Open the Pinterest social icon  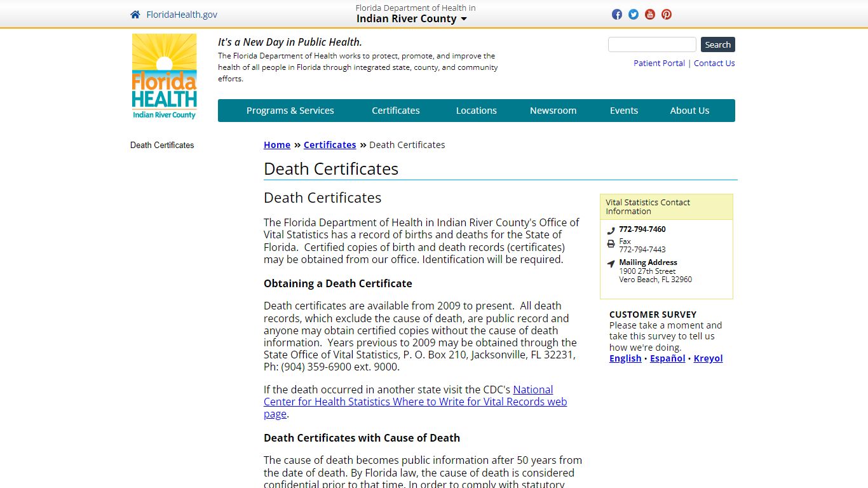click(x=667, y=15)
